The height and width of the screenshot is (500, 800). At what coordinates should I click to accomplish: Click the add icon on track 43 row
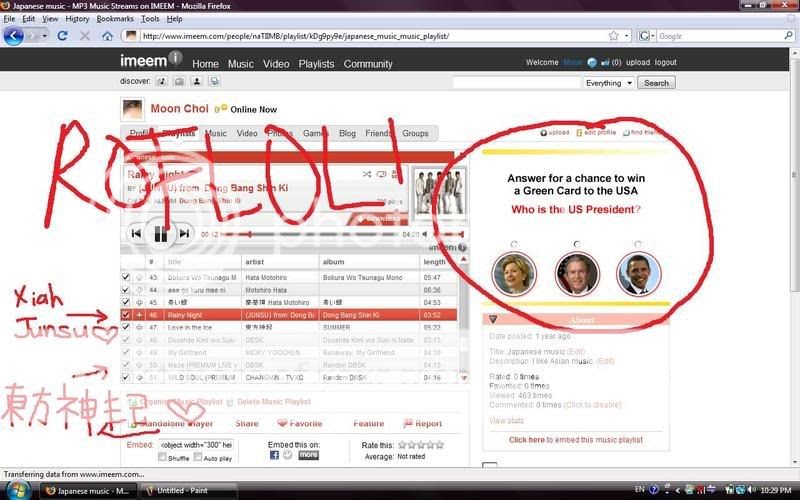[x=139, y=278]
